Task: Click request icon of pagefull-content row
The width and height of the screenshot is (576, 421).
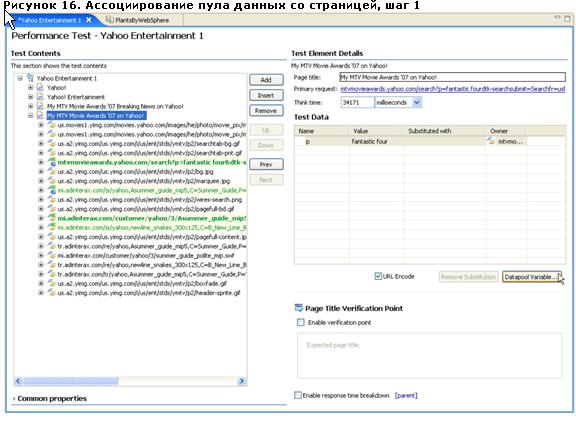Action: pos(52,237)
